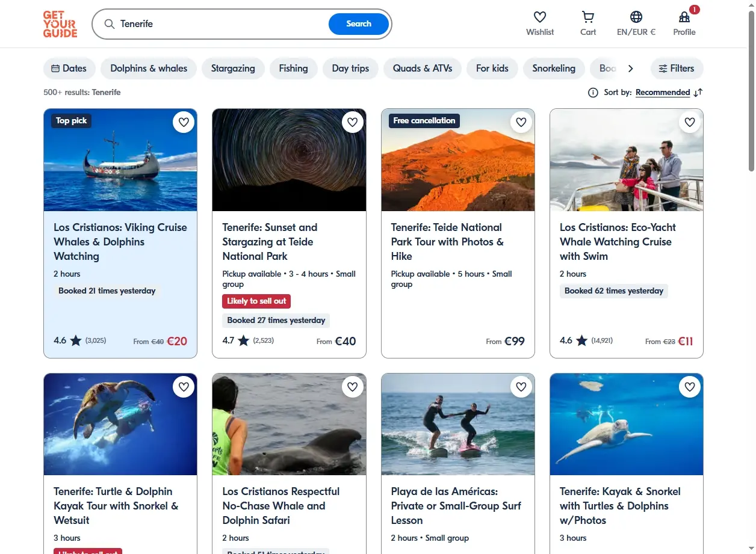
Task: Click the Likely to sell out label on Stargazing card
Action: click(256, 301)
